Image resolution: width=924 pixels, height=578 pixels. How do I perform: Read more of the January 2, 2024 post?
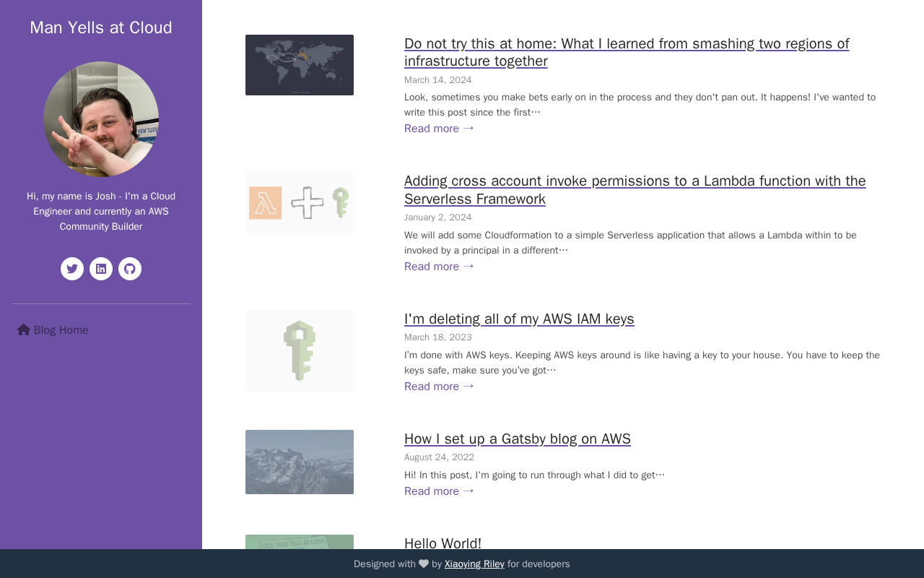point(439,267)
